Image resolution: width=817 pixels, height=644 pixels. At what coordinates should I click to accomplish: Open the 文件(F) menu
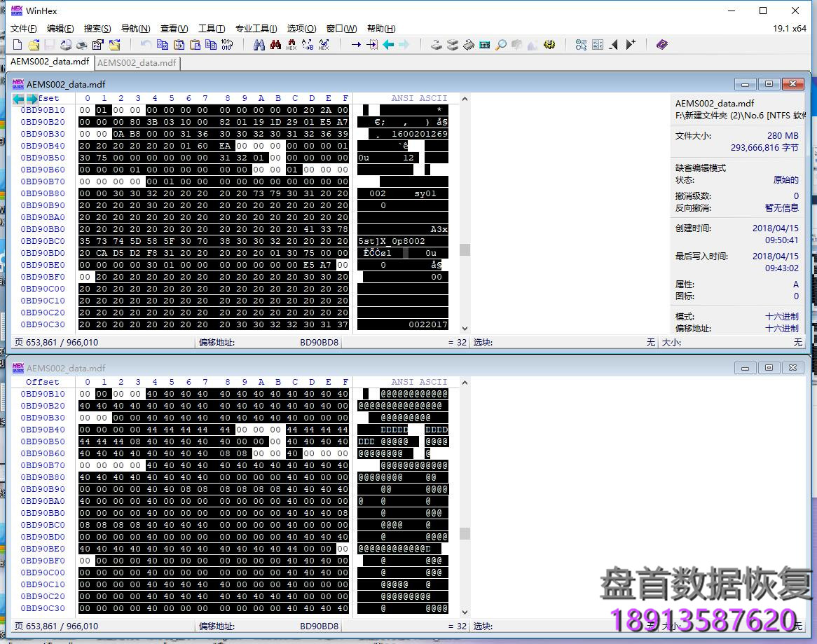coord(23,29)
